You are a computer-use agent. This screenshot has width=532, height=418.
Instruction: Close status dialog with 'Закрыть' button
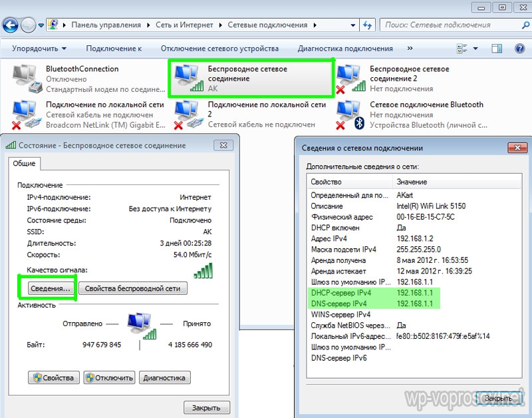click(x=207, y=407)
